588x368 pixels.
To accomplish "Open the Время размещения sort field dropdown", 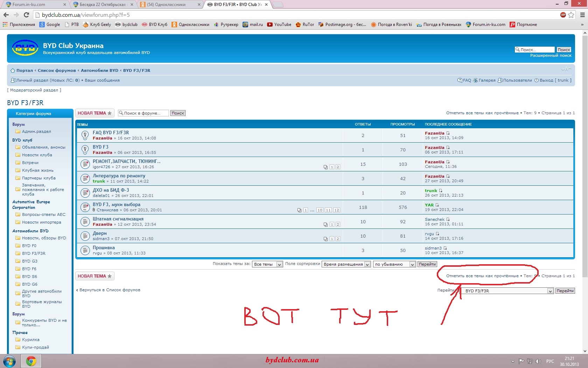I will point(346,264).
